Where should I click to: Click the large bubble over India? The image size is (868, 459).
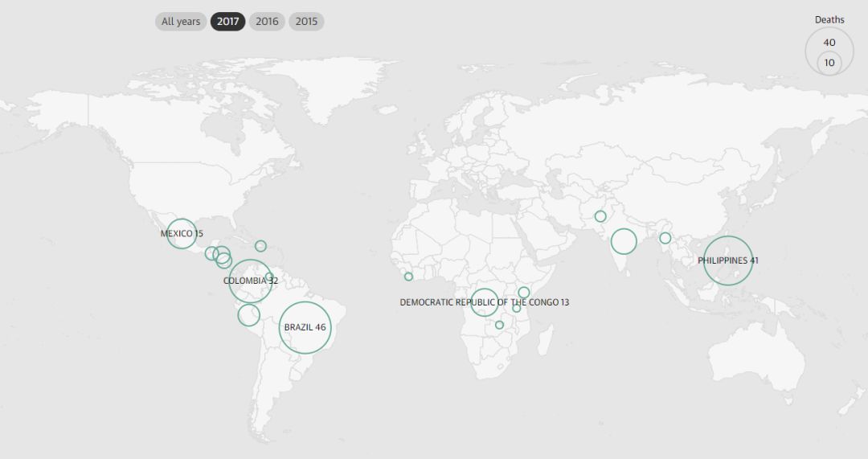click(x=624, y=241)
